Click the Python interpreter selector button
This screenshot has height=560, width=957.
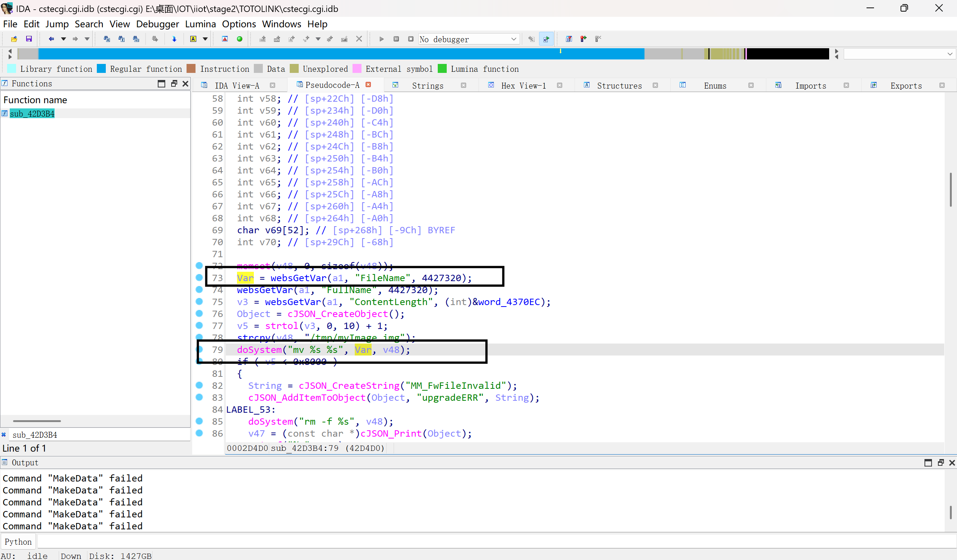pyautogui.click(x=18, y=542)
